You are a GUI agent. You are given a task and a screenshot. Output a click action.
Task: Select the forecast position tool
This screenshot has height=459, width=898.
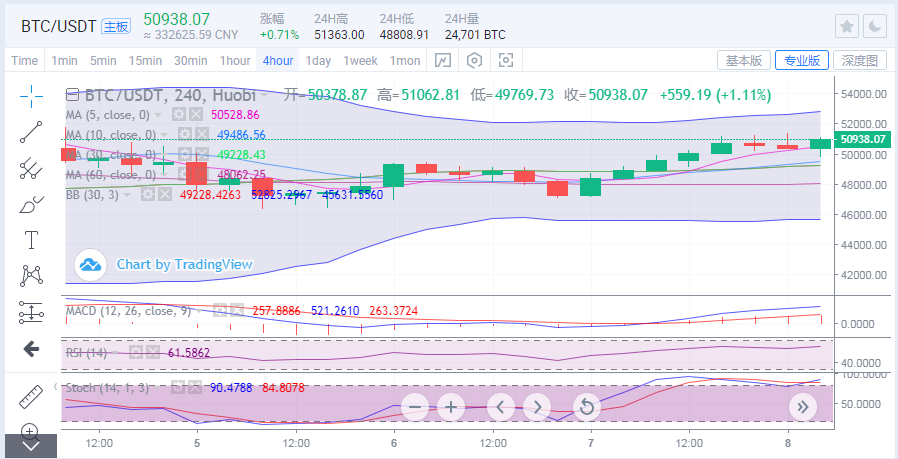[x=31, y=312]
